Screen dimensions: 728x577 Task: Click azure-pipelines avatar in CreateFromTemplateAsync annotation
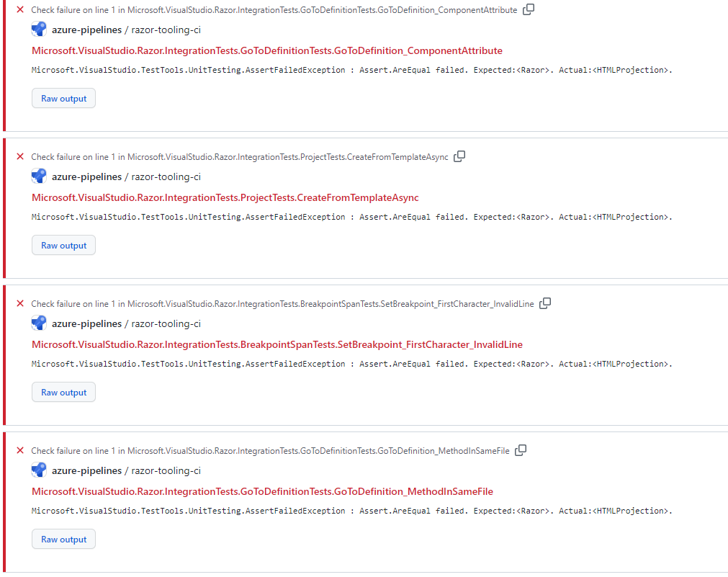39,176
